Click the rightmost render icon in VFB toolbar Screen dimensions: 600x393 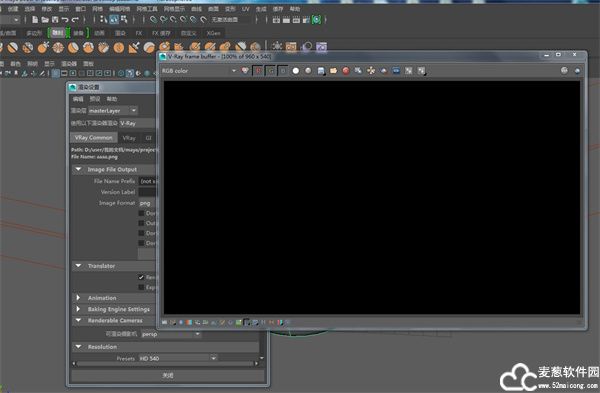(577, 70)
